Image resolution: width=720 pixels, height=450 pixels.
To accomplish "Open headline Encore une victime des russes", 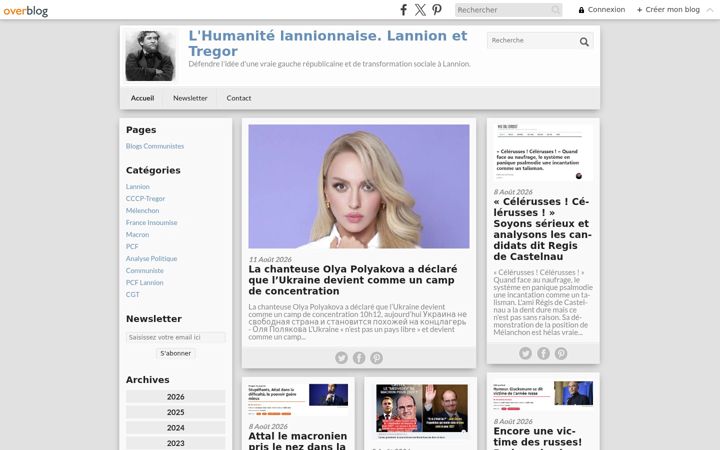I will [538, 438].
